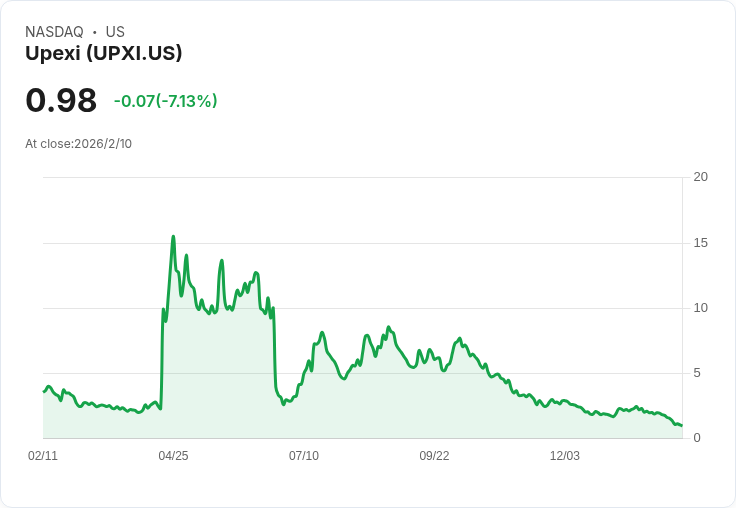The height and width of the screenshot is (508, 736).
Task: Select the 04/25 date axis label
Action: tap(173, 456)
